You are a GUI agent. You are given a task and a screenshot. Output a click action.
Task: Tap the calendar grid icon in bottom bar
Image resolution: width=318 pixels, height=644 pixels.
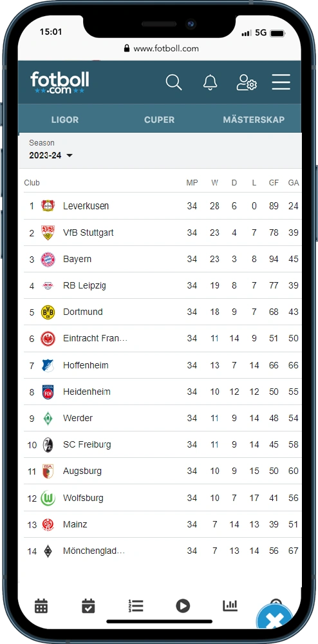tap(41, 606)
